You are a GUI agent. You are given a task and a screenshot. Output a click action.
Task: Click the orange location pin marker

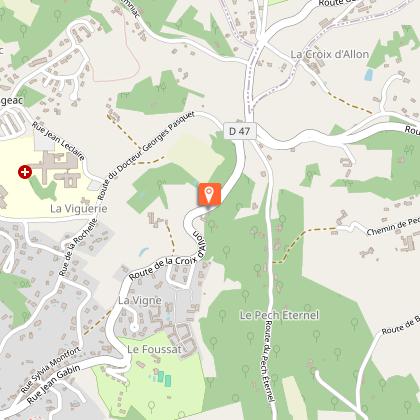coord(209,195)
